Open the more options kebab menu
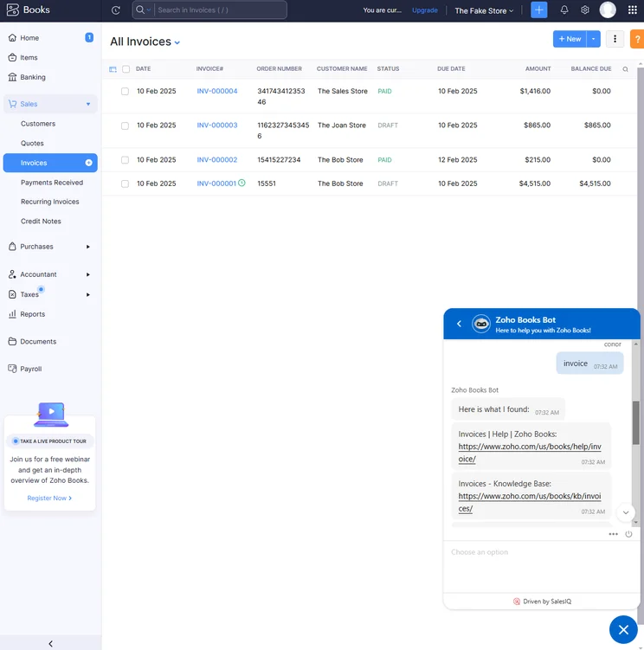Image resolution: width=644 pixels, height=650 pixels. tap(615, 39)
